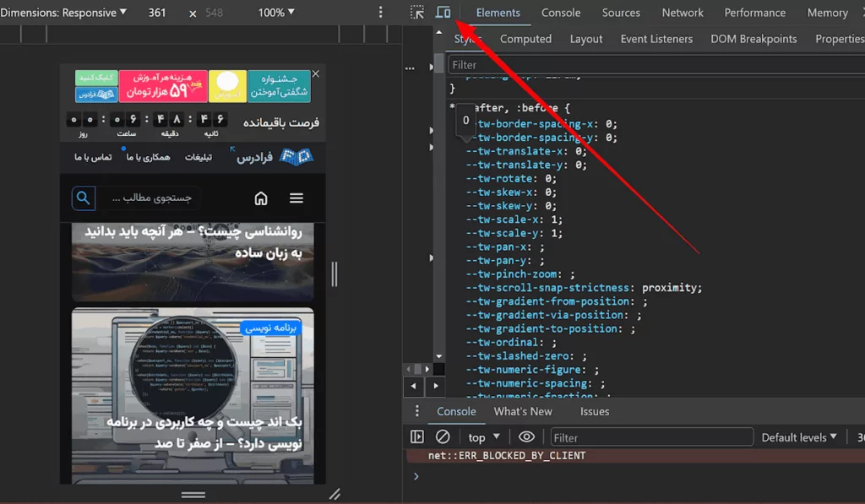Image resolution: width=865 pixels, height=504 pixels.
Task: Open the 100% zoom level dropdown
Action: click(x=276, y=13)
